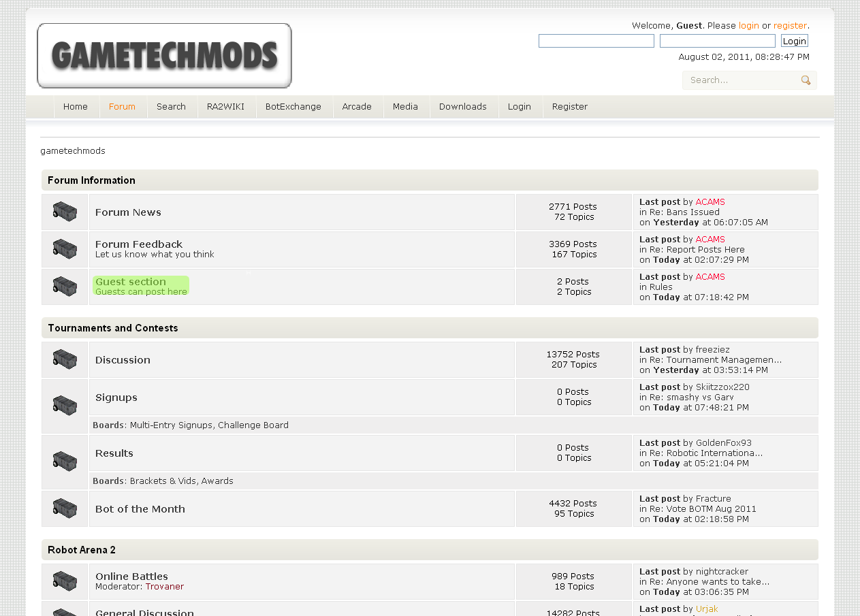
Task: Open the Re: Tournament Managemen... post
Action: coord(716,360)
